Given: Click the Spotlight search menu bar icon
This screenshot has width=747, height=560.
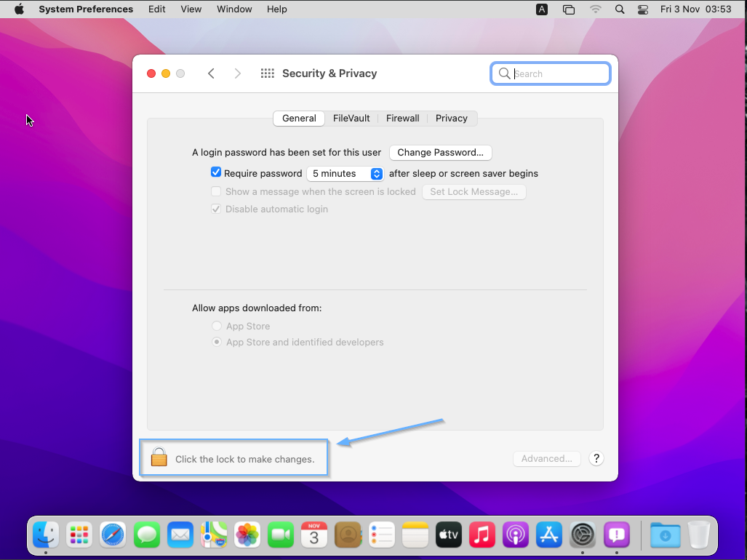Looking at the screenshot, I should pos(620,9).
